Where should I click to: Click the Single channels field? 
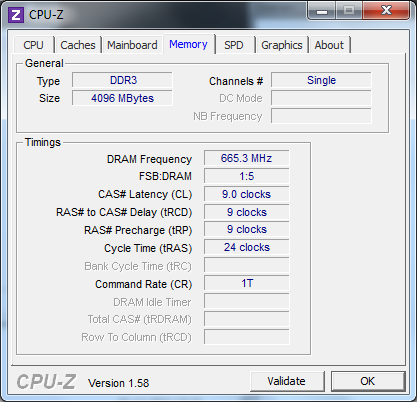[x=321, y=80]
